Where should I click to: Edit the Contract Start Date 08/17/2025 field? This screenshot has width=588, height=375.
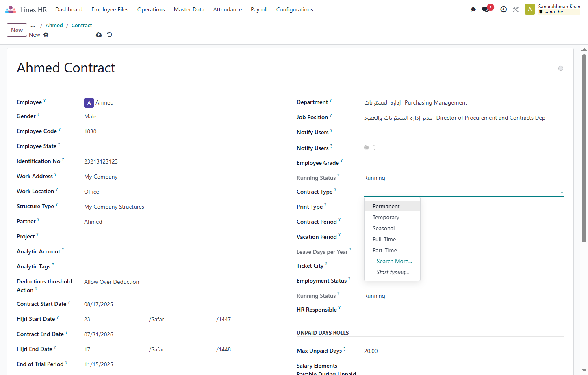(x=99, y=304)
